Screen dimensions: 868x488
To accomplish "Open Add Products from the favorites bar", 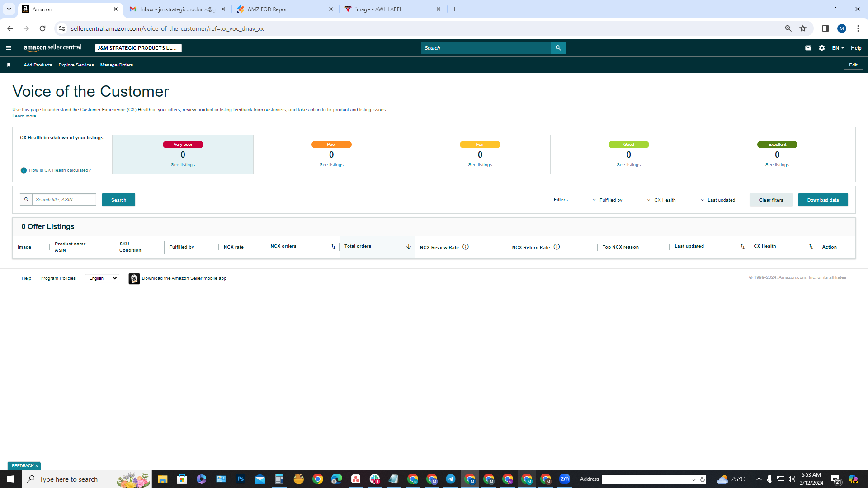I will pos(38,65).
